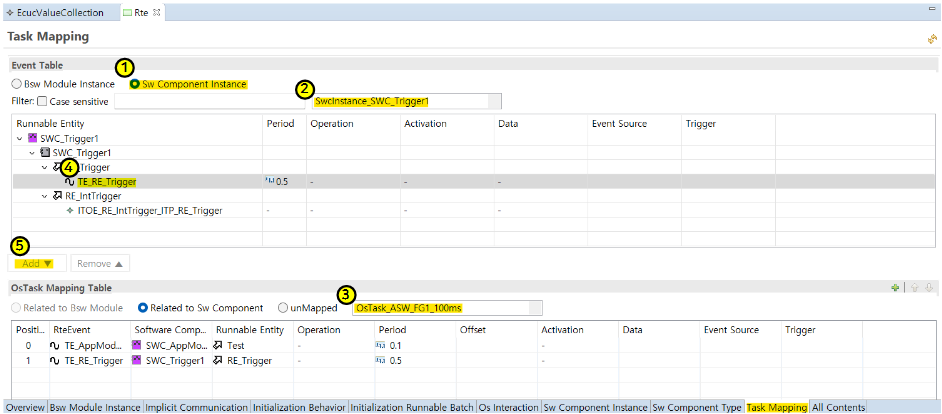Image resolution: width=942 pixels, height=414 pixels.
Task: Select Bsw Module Instance radio button
Action: (x=17, y=84)
